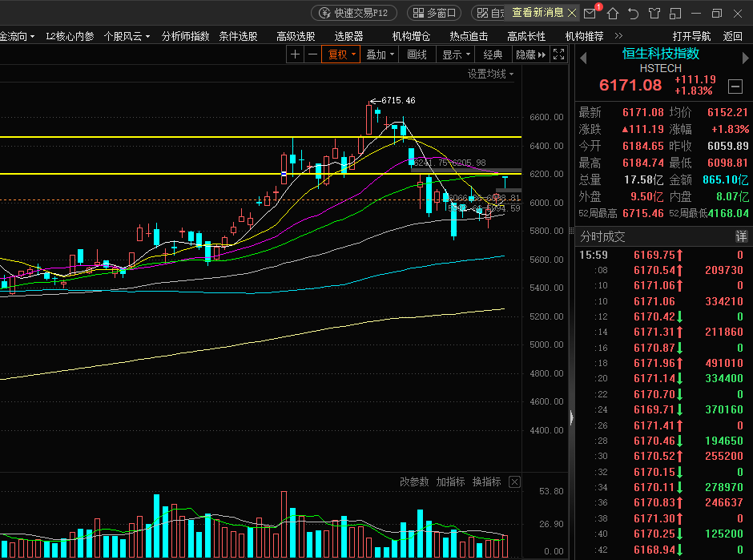Open the 选股器 menu item
753x560 pixels.
[348, 37]
